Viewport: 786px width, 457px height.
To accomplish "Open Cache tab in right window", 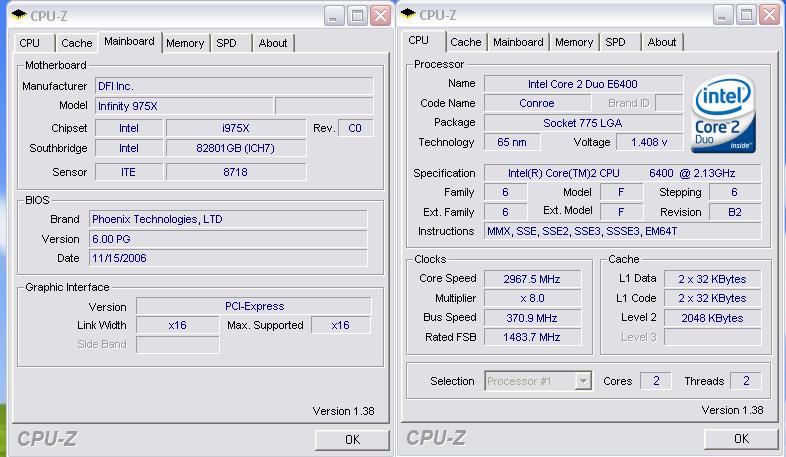I will pos(466,42).
